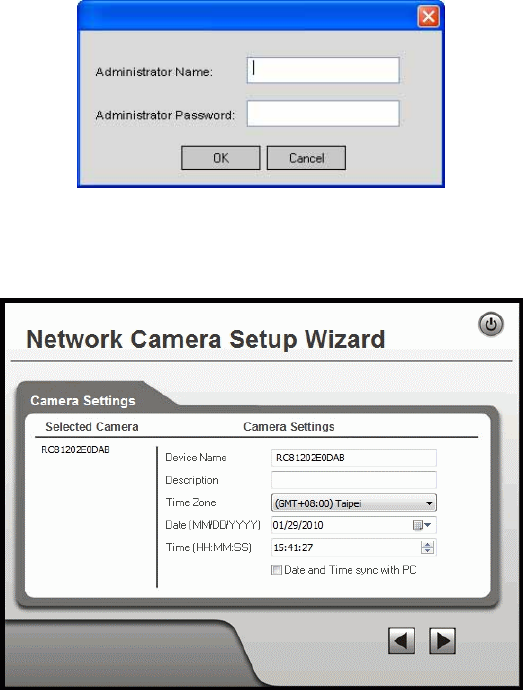Click the power icon in the wizard
Image resolution: width=523 pixels, height=690 pixels.
(x=491, y=325)
